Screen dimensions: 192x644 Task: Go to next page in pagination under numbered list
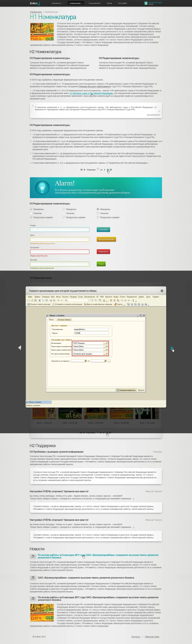[x=108, y=170]
